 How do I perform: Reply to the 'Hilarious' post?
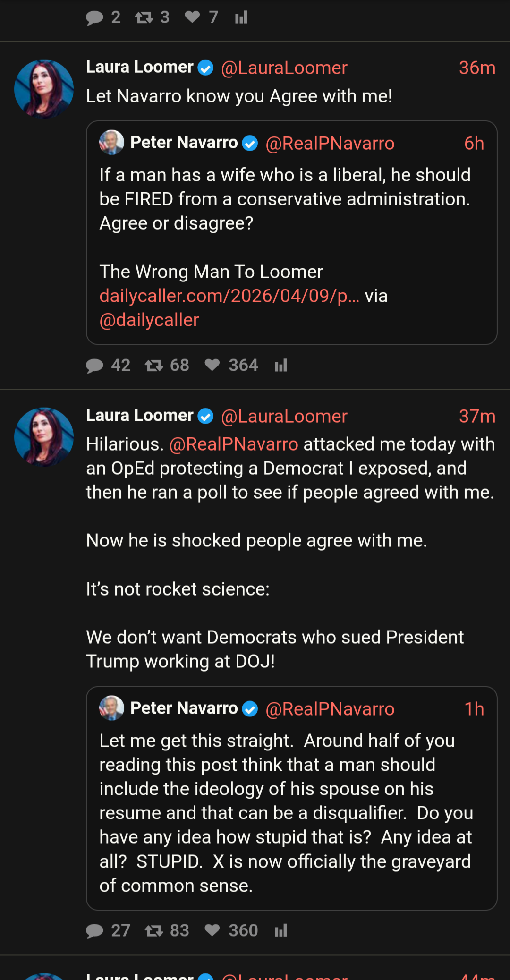(x=95, y=931)
